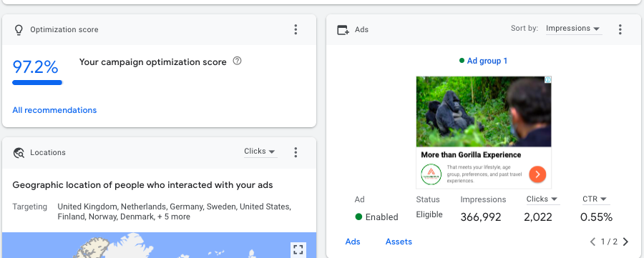
Task: Click the optimization score progress bar
Action: tap(37, 82)
